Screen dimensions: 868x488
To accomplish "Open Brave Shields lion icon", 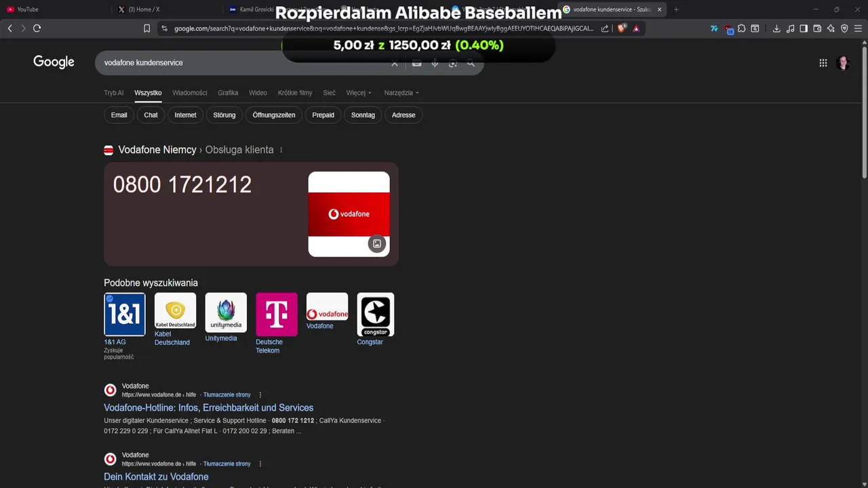I will click(621, 28).
